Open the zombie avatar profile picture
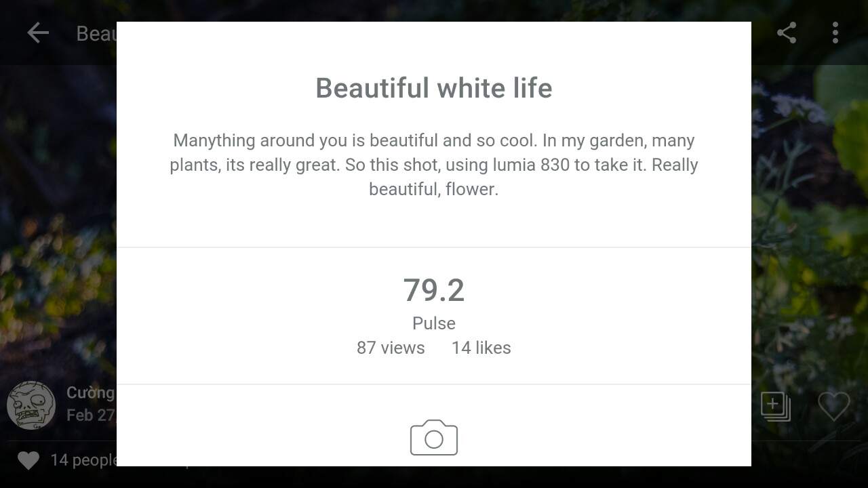This screenshot has height=488, width=868. [31, 405]
